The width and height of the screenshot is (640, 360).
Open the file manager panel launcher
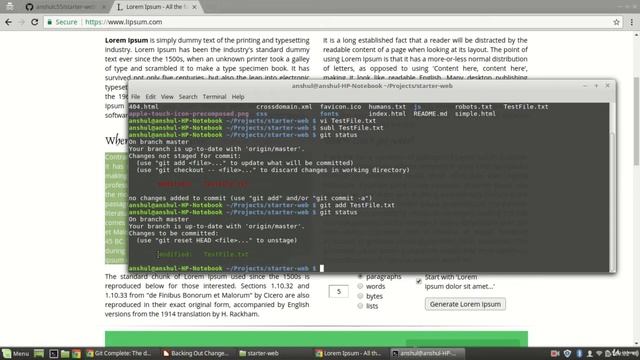click(x=65, y=353)
